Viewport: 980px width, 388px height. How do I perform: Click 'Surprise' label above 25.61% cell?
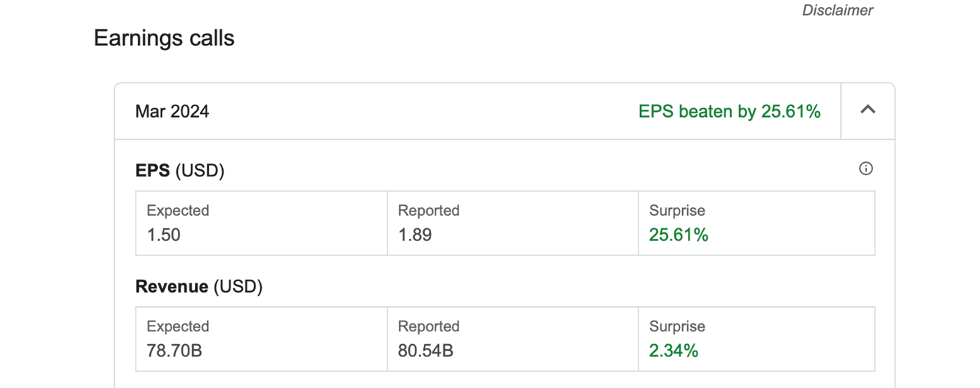click(677, 211)
